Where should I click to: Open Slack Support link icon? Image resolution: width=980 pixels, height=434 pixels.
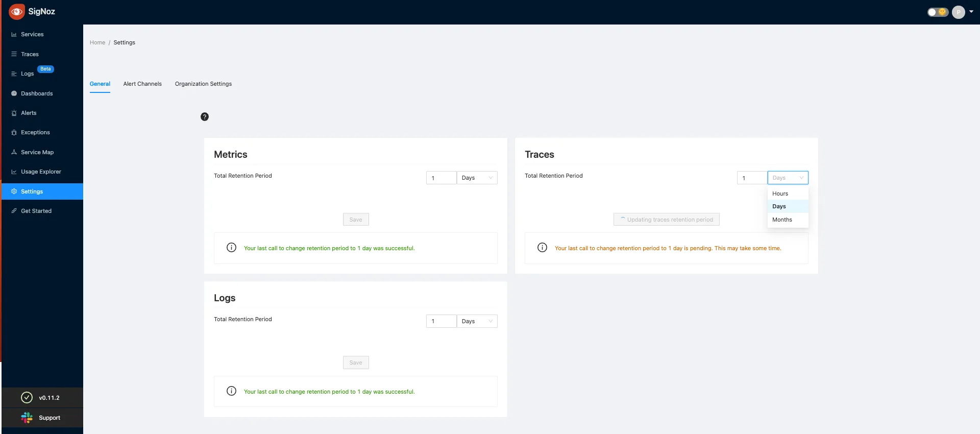[27, 418]
